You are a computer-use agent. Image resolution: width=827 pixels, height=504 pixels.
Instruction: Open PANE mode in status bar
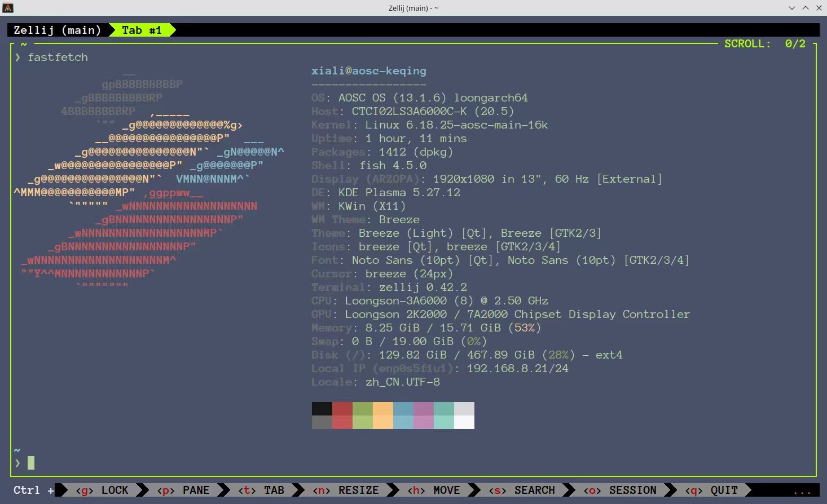point(183,490)
